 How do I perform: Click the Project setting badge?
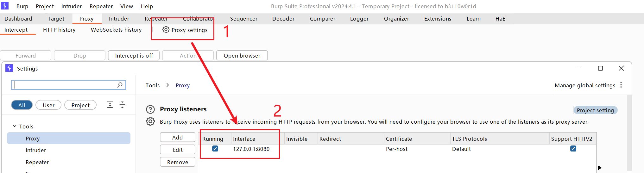pos(595,110)
